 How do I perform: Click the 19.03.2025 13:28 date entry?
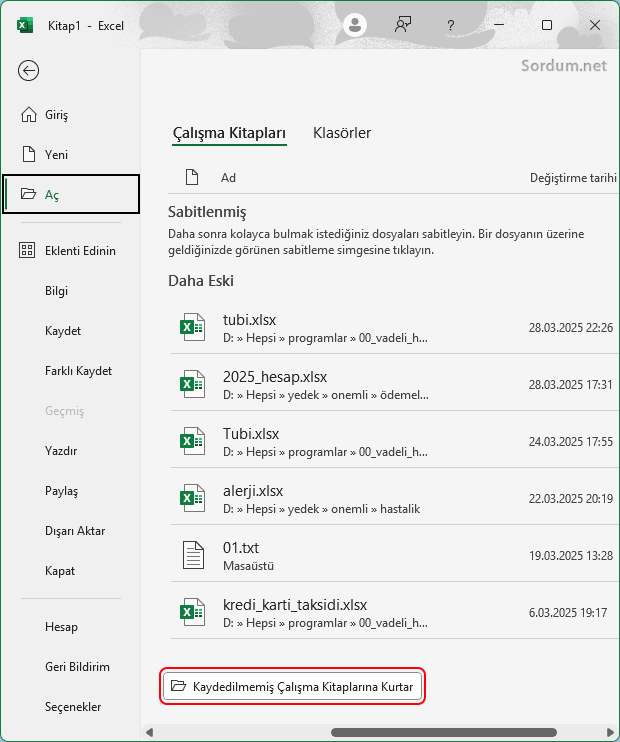(x=570, y=556)
